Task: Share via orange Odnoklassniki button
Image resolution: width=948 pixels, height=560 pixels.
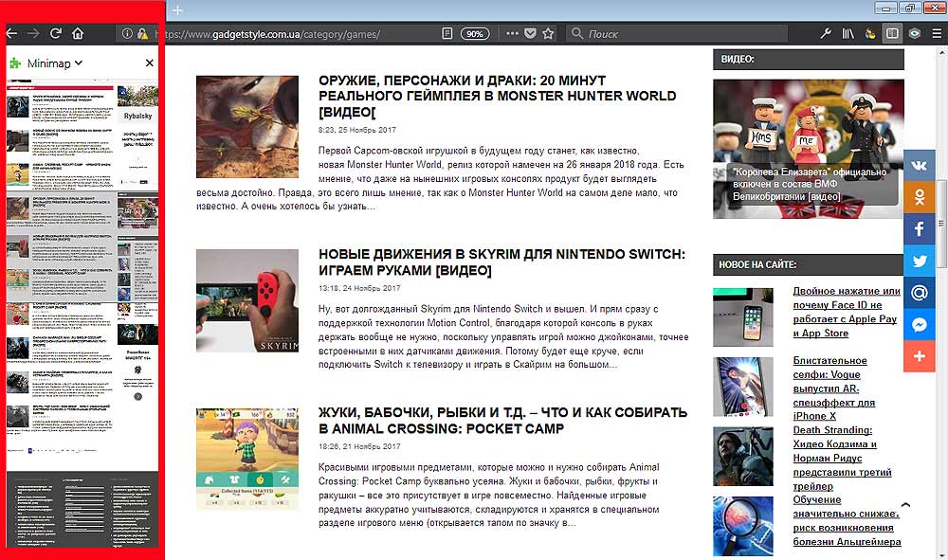Action: click(920, 197)
